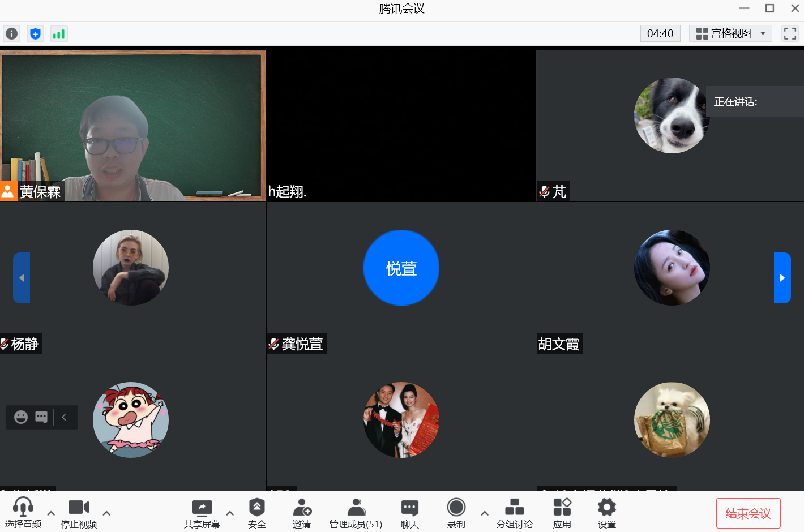
Task: Expand the grid view (宫格视图) dropdown
Action: pyautogui.click(x=731, y=33)
